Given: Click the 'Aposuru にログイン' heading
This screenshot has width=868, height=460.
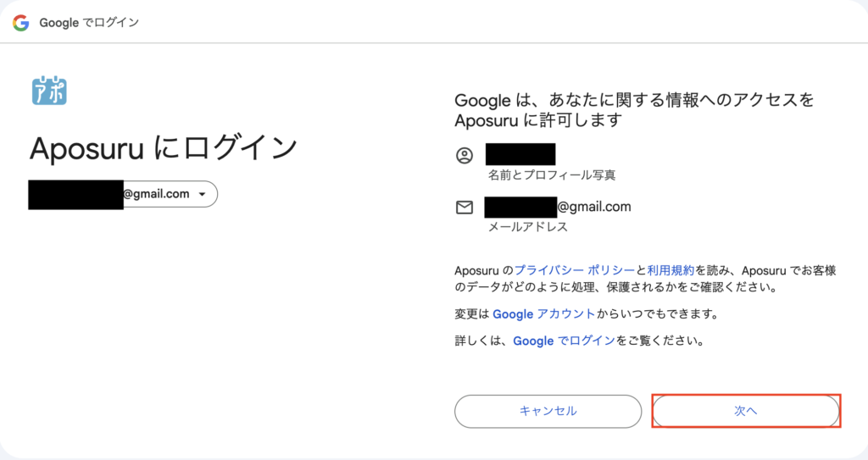Looking at the screenshot, I should (164, 148).
